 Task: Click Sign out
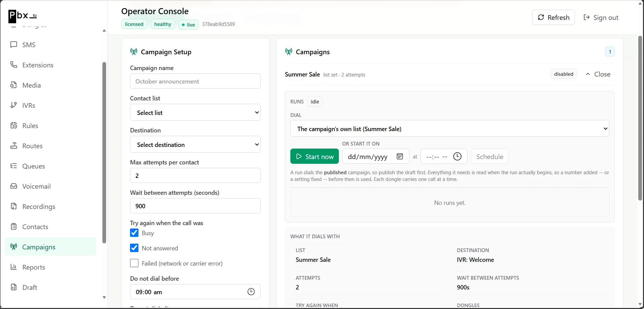pos(601,18)
